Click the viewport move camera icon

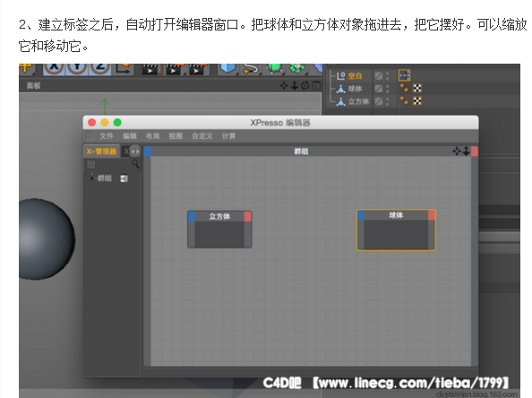(x=284, y=86)
